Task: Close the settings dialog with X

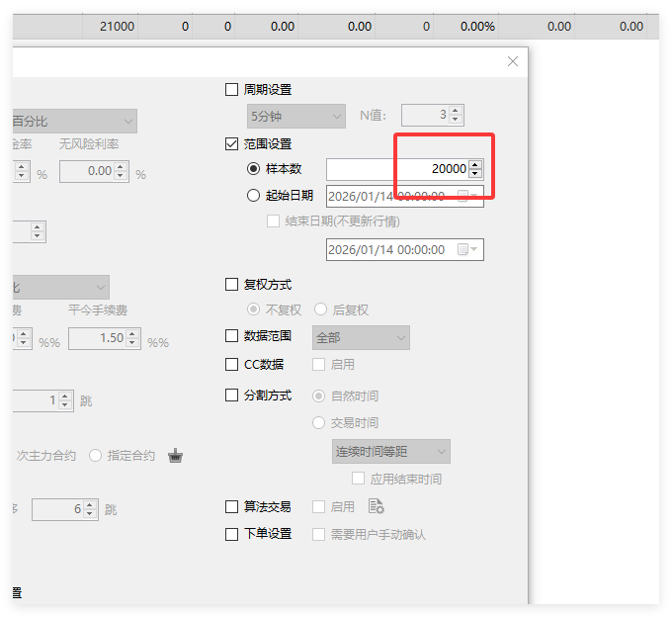Action: (x=513, y=61)
